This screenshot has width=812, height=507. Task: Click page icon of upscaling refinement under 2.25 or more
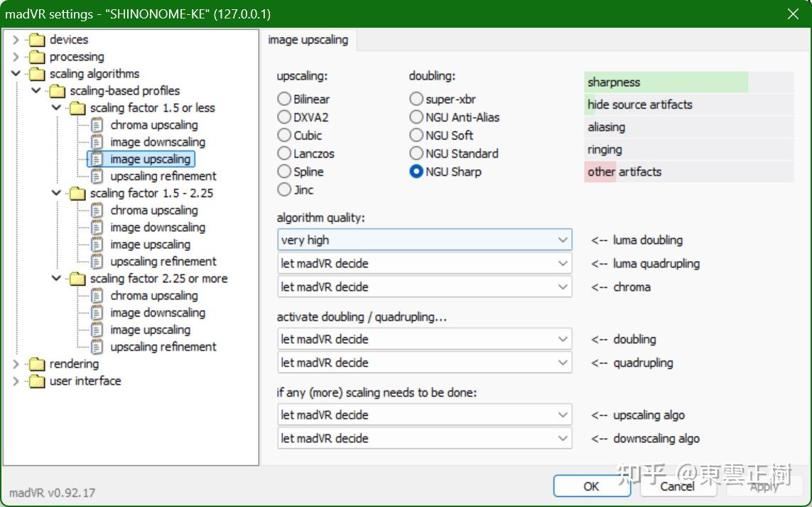coord(97,347)
